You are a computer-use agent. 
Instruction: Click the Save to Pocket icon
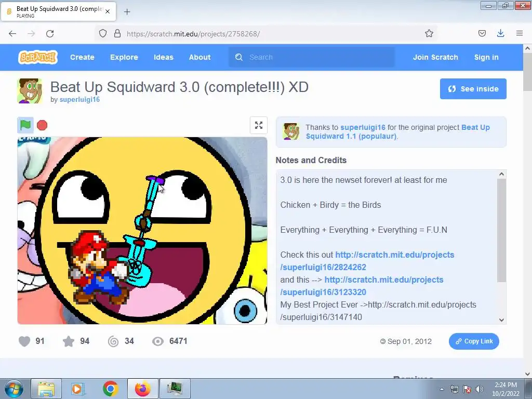pos(482,33)
